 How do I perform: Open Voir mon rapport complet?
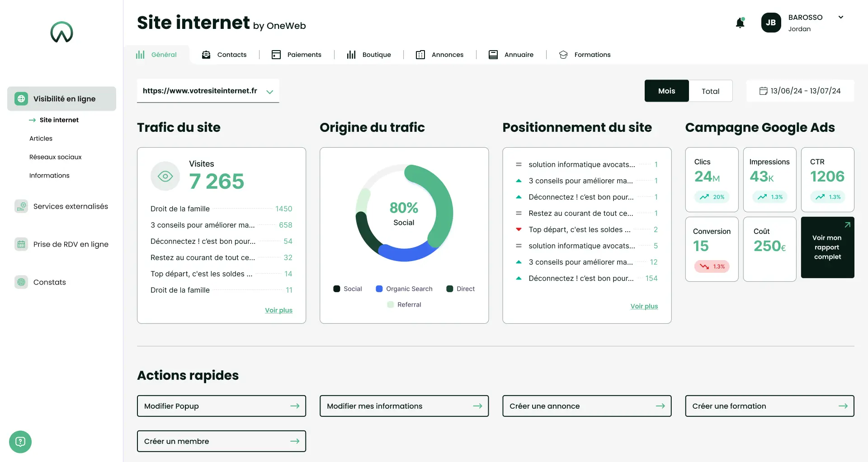pyautogui.click(x=827, y=247)
